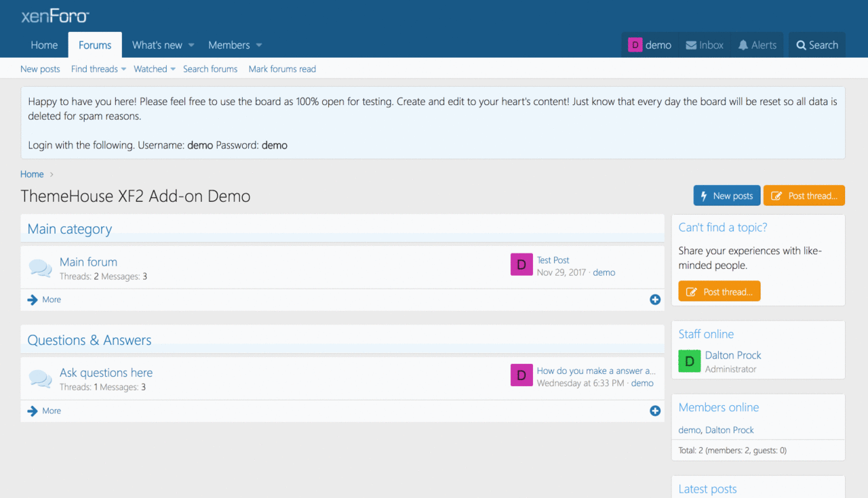Click Mark forums read link
The image size is (868, 498).
point(282,69)
